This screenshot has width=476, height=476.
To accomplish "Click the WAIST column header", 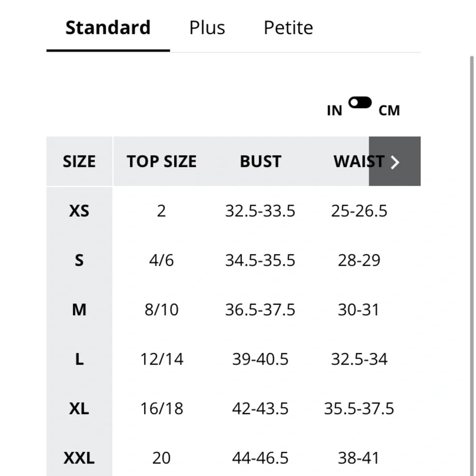I will pos(352,161).
